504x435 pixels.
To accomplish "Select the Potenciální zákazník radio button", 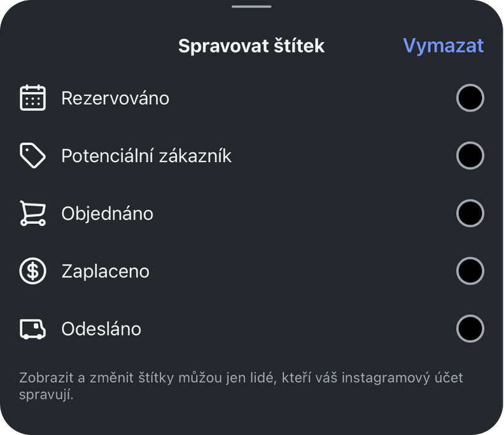I will coord(470,156).
